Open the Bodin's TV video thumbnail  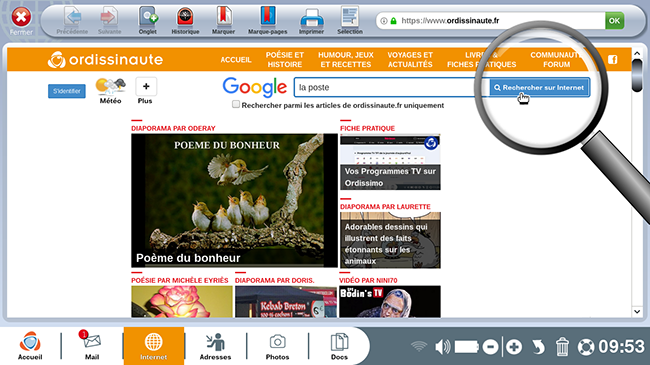pyautogui.click(x=390, y=302)
